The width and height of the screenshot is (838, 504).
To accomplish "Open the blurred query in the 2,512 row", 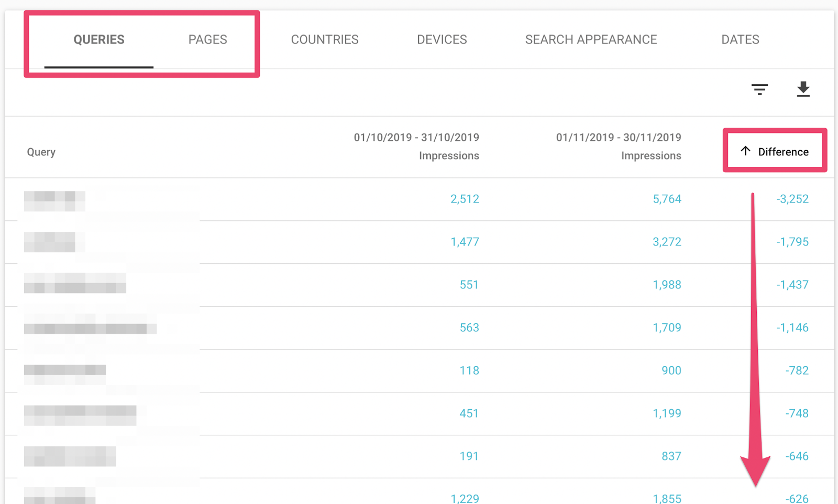I will coord(54,201).
